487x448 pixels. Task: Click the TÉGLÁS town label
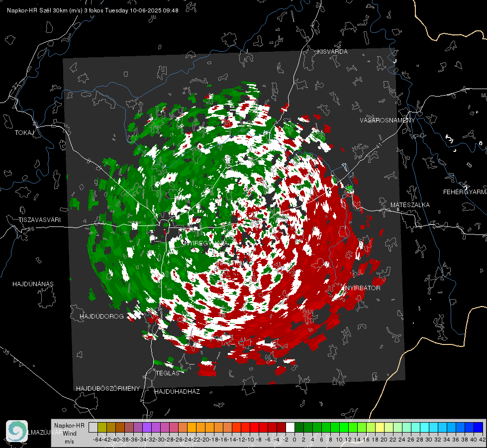tap(168, 373)
